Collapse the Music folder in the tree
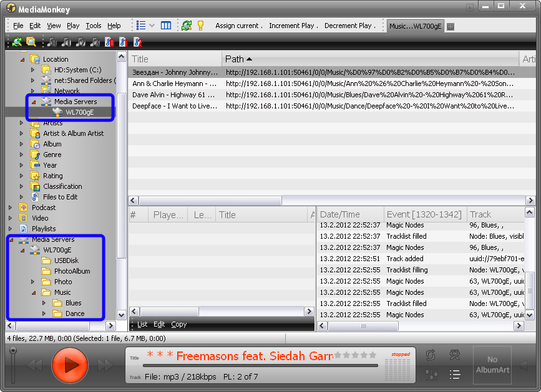541x392 pixels. [x=33, y=292]
